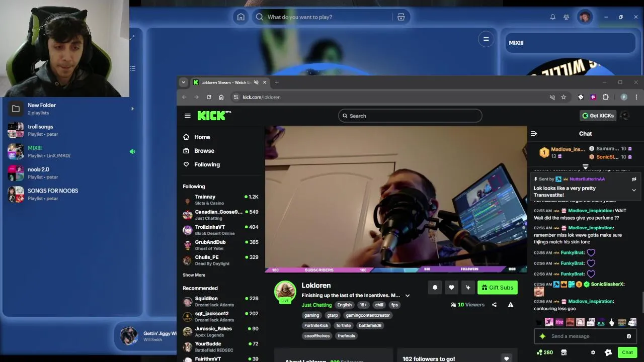Open emoji picker in chat message box
This screenshot has height=362, width=644.
click(x=629, y=336)
